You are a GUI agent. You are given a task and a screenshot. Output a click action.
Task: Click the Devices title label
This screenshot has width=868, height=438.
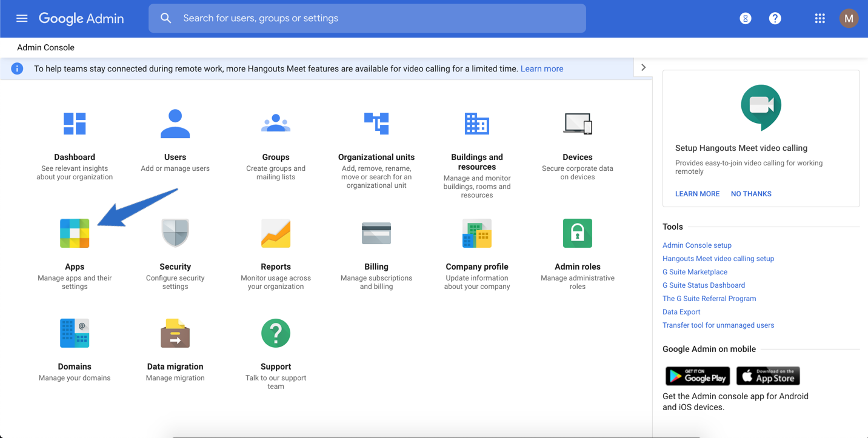(578, 157)
